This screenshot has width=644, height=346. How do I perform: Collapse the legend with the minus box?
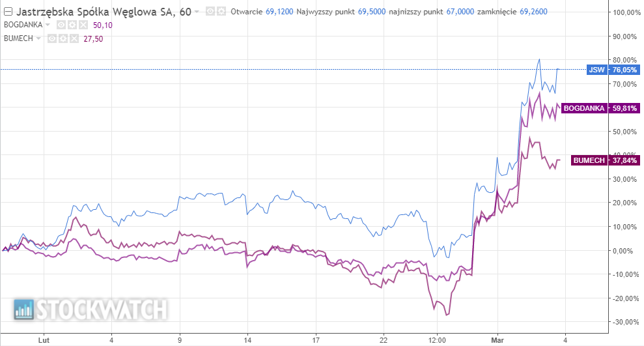[x=8, y=12]
